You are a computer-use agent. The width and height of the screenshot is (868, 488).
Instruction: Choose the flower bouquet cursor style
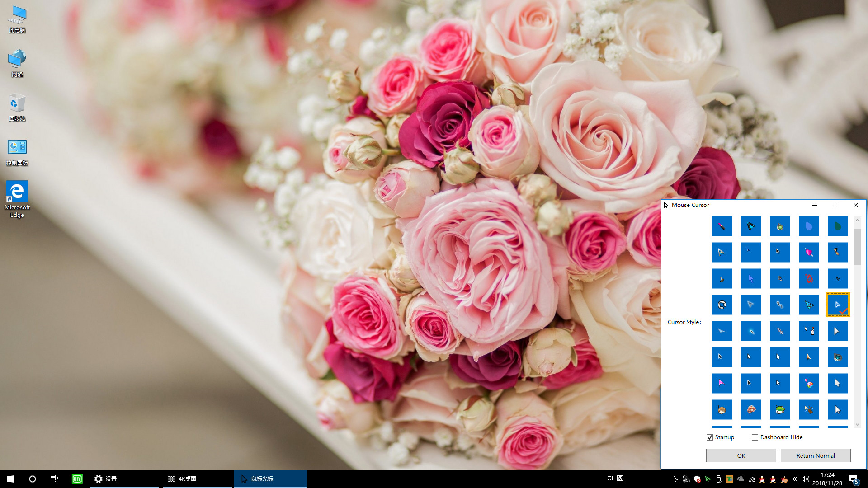pos(809,383)
